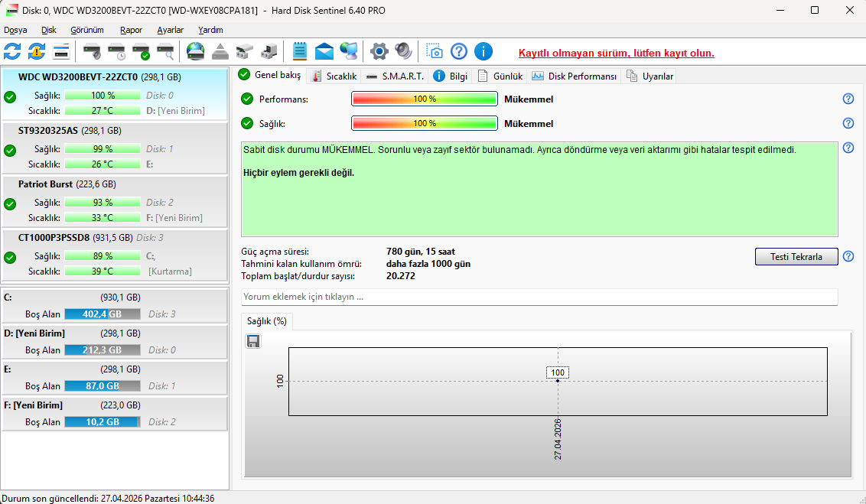
Task: Select the F: [Yeni Birim] partition entry
Action: (x=115, y=413)
